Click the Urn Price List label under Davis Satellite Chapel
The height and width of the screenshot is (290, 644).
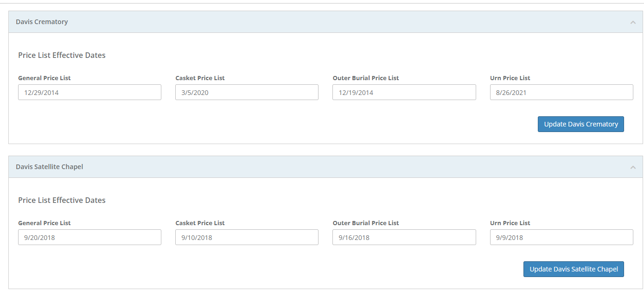click(x=510, y=223)
